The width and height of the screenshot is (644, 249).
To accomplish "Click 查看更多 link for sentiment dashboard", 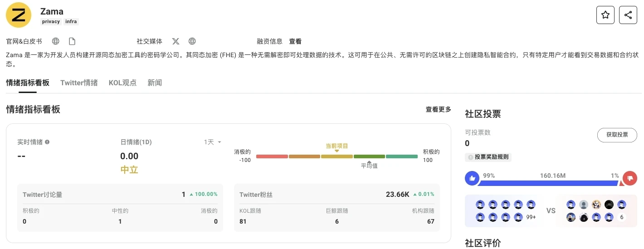I will coord(438,109).
